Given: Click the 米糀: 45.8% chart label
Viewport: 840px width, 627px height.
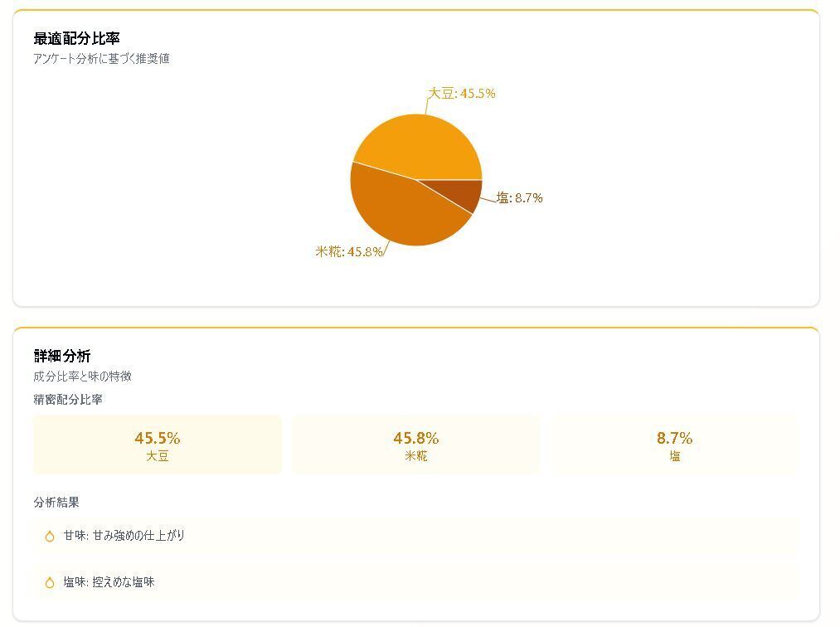Looking at the screenshot, I should point(349,251).
